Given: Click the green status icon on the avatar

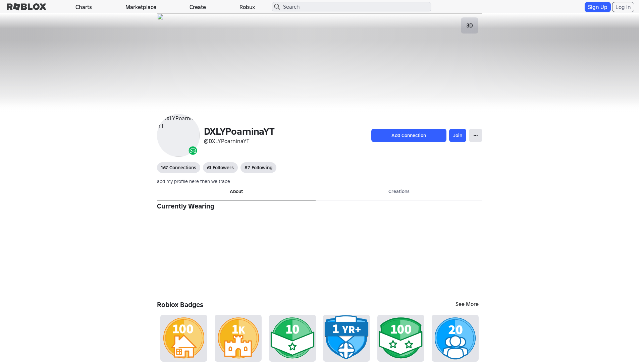Looking at the screenshot, I should click(193, 150).
